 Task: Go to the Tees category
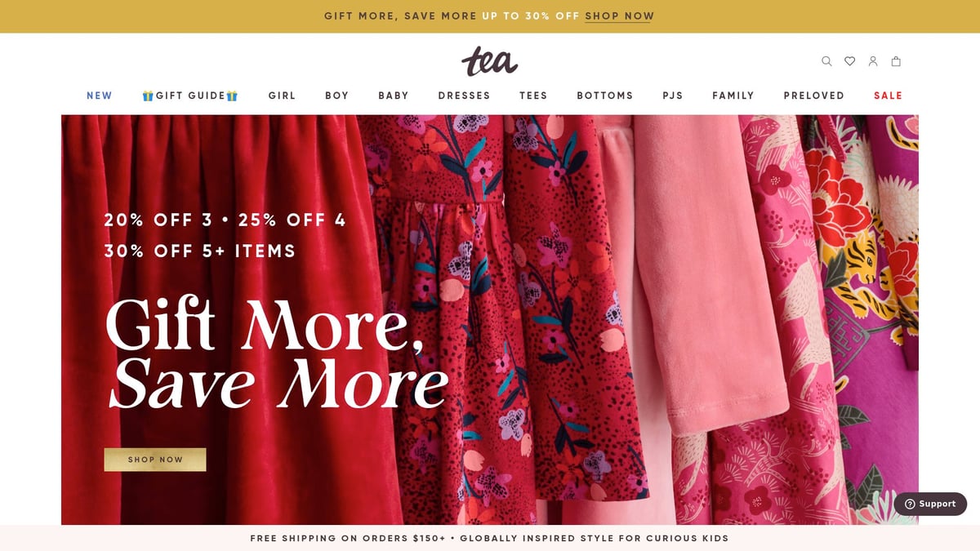pyautogui.click(x=533, y=96)
